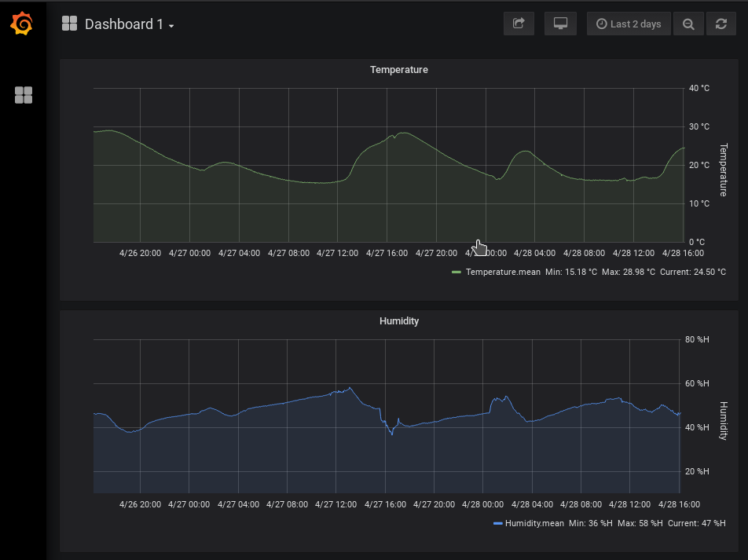Viewport: 748px width, 560px height.
Task: Toggle the Humidity.mean series in legend
Action: pos(533,523)
